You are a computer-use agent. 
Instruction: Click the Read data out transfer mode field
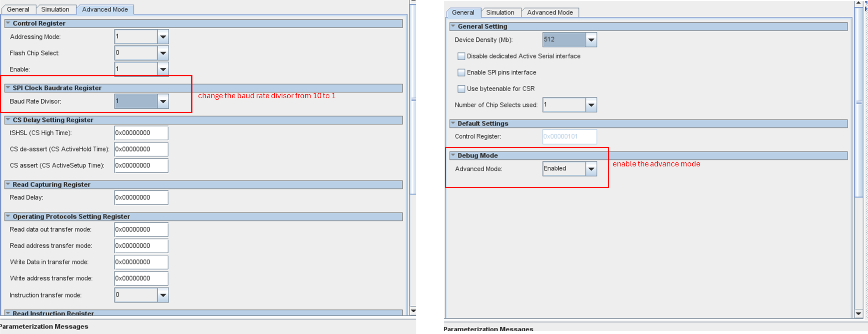pos(141,230)
